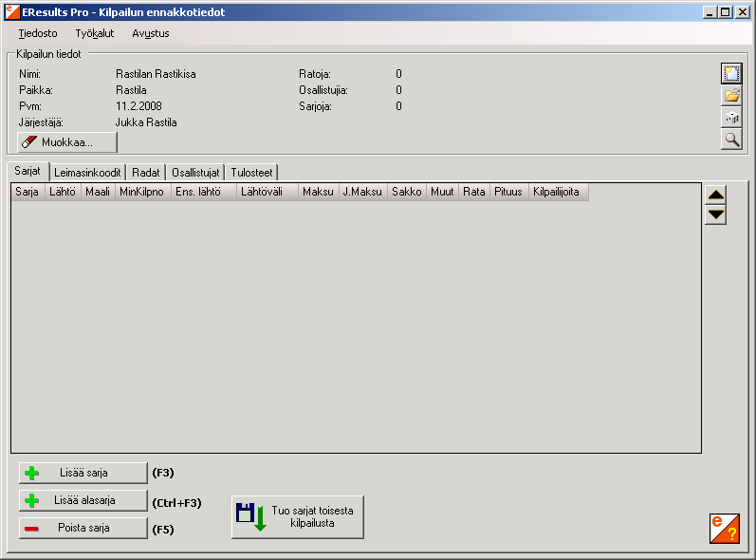Click the dice icon button
Image resolution: width=756 pixels, height=560 pixels.
[x=731, y=117]
